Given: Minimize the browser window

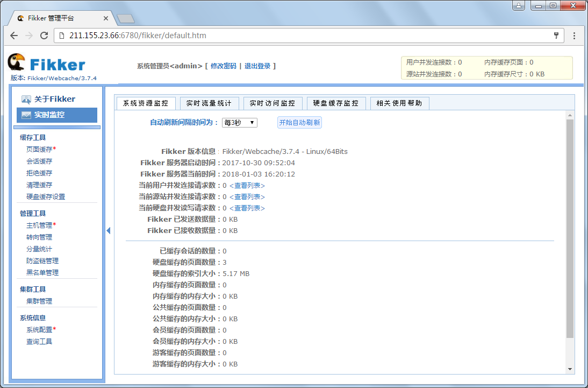Looking at the screenshot, I should pos(539,5).
